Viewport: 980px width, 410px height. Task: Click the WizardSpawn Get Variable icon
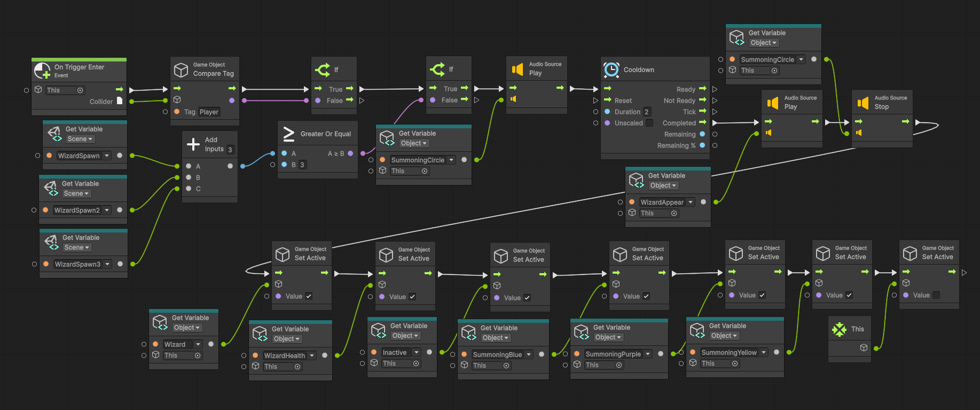click(x=54, y=134)
